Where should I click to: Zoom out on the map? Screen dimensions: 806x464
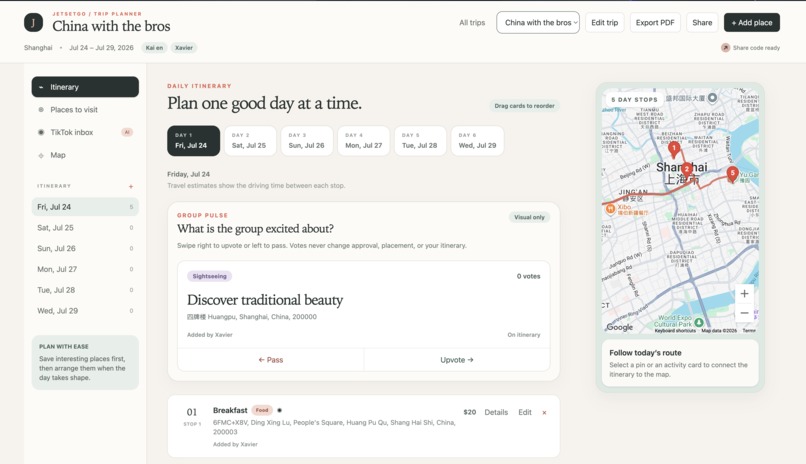click(744, 312)
